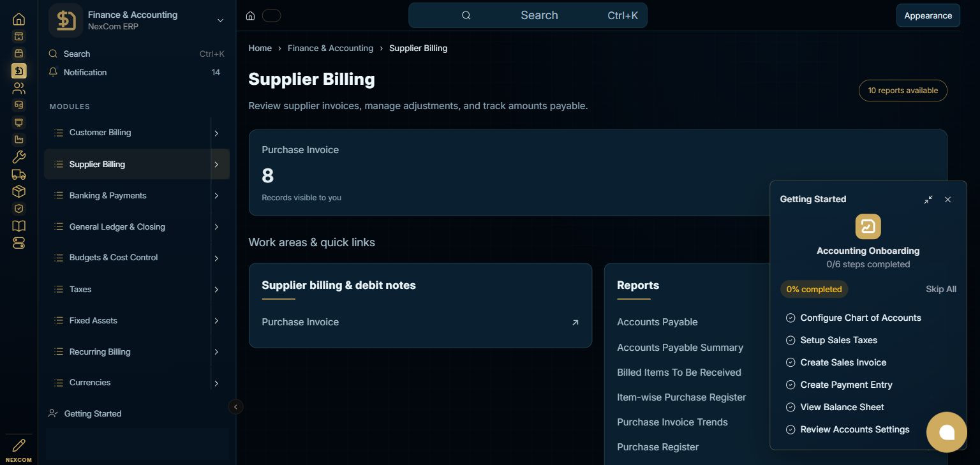Expand the Banking & Payments module chevron

click(x=216, y=196)
